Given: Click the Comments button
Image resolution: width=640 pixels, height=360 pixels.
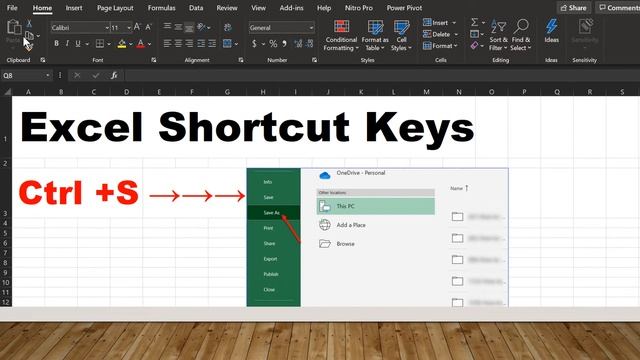Looking at the screenshot, I should point(618,8).
